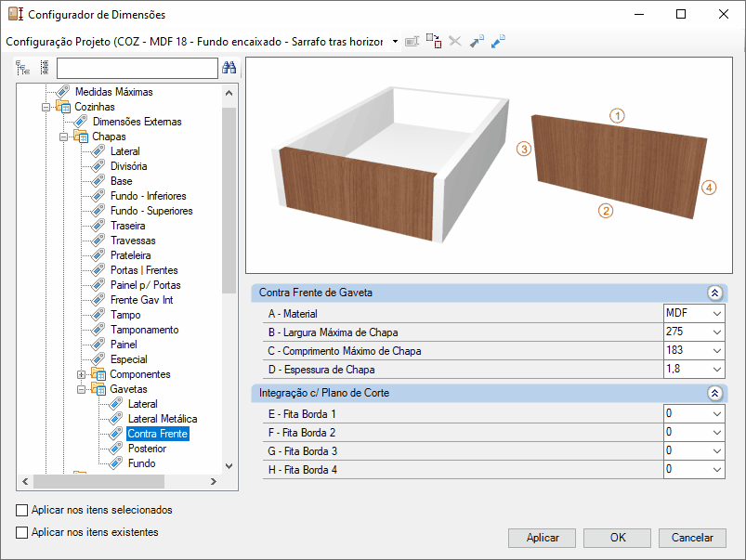Click the gray X delete configuration icon
This screenshot has width=746, height=560.
point(455,42)
